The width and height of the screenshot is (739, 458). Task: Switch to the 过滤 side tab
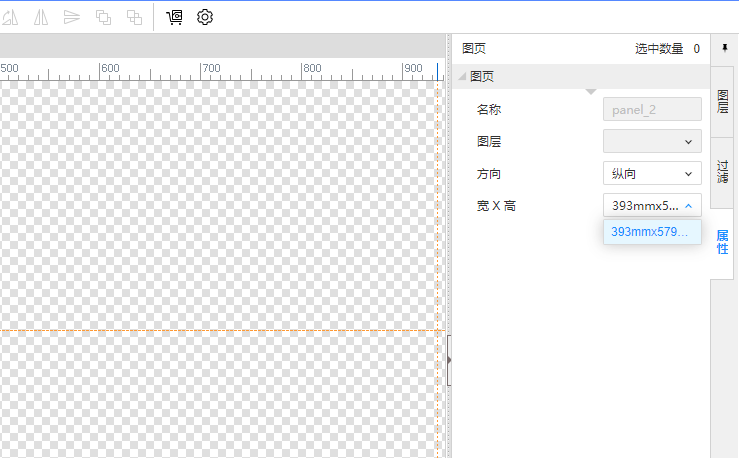pyautogui.click(x=723, y=172)
